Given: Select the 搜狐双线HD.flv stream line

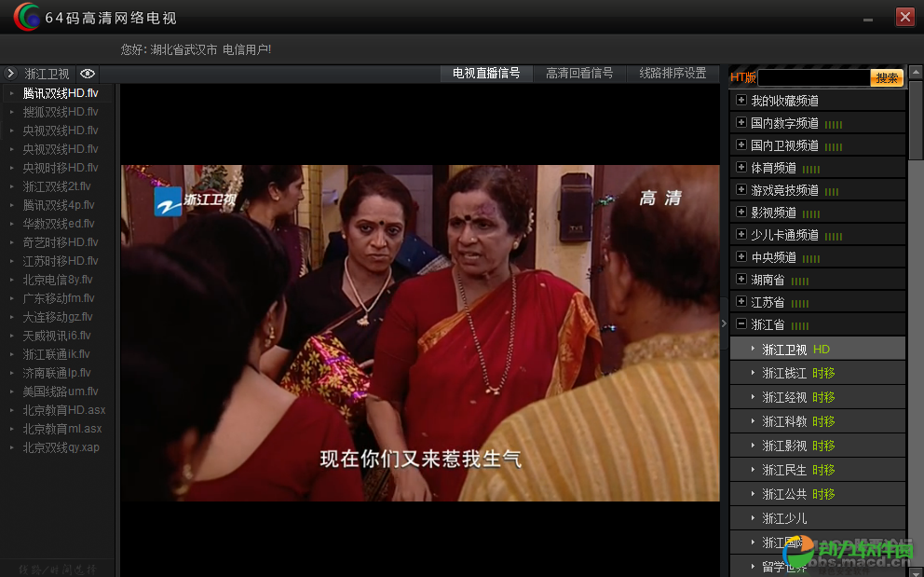Looking at the screenshot, I should [61, 112].
